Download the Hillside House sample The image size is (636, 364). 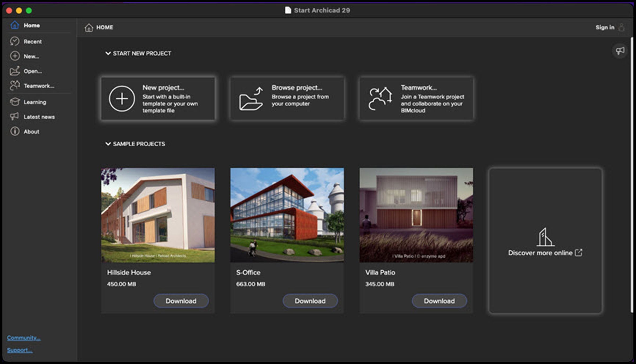point(181,301)
